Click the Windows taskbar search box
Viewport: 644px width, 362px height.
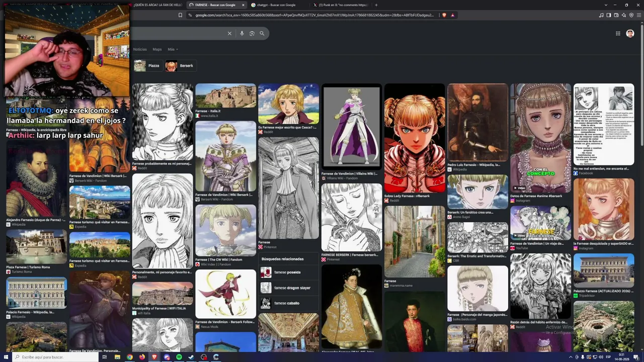point(56,357)
